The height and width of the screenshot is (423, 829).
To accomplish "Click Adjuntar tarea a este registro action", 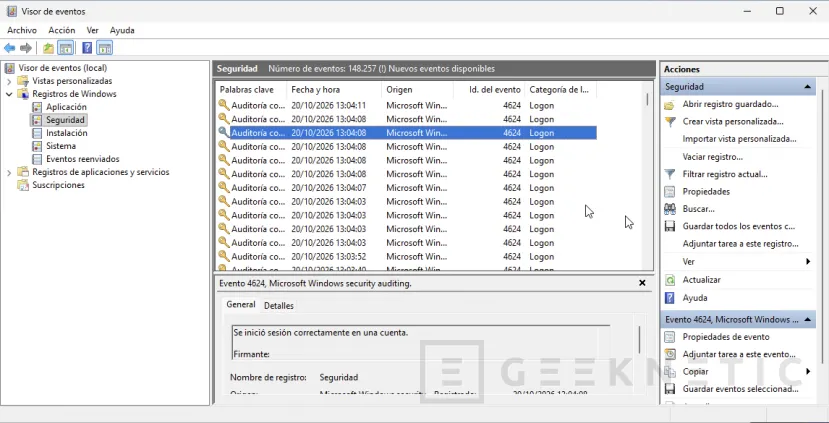I will pyautogui.click(x=740, y=244).
